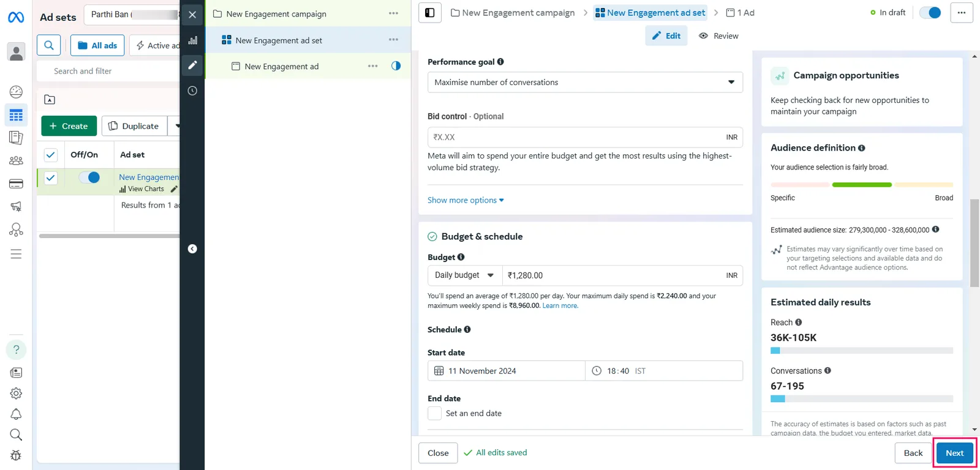Open the Audiences people icon
The image size is (980, 470).
(16, 161)
